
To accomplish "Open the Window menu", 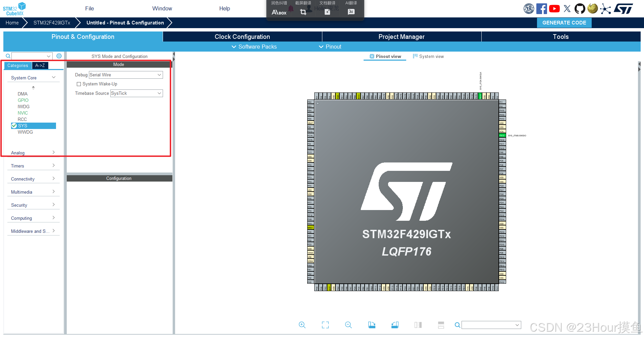I will coord(162,8).
